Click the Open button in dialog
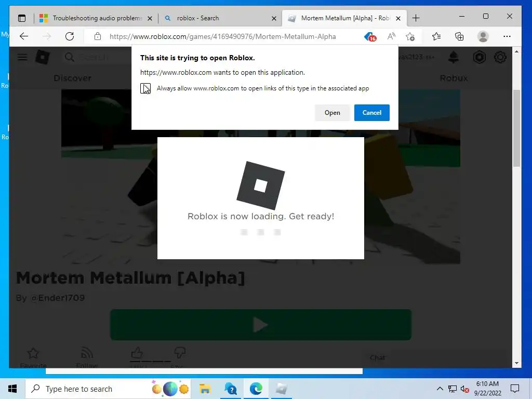 coord(332,113)
